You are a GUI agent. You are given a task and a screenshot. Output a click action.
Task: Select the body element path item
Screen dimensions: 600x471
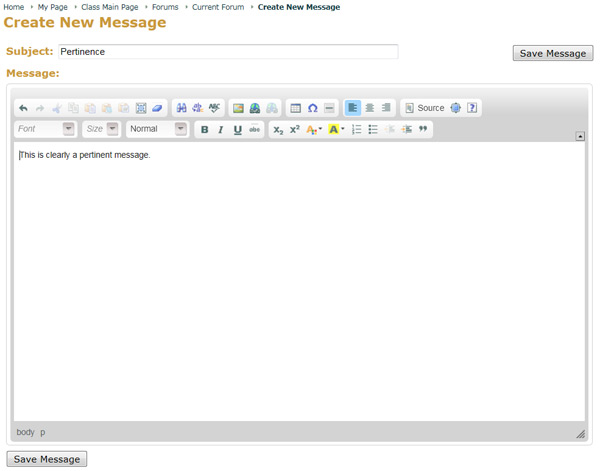coord(25,432)
